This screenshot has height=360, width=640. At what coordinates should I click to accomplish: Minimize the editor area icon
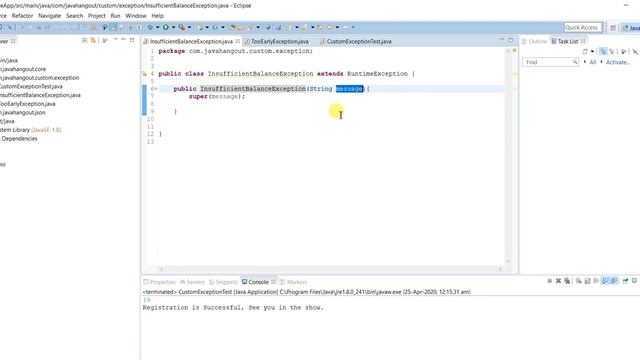point(502,39)
